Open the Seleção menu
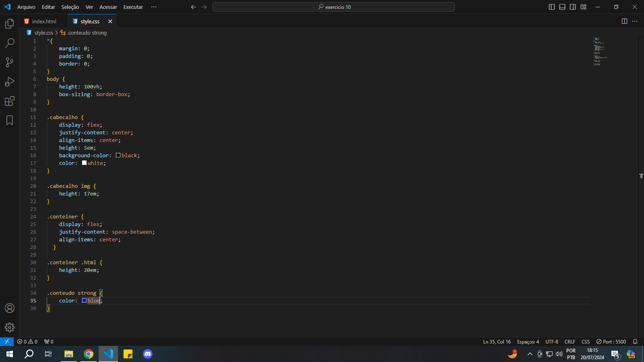 70,7
